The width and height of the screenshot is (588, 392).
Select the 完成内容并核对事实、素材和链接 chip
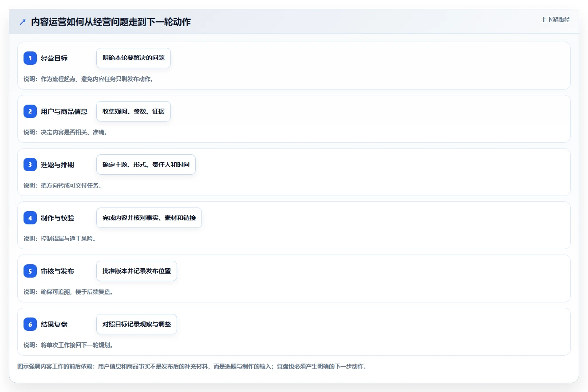point(149,218)
